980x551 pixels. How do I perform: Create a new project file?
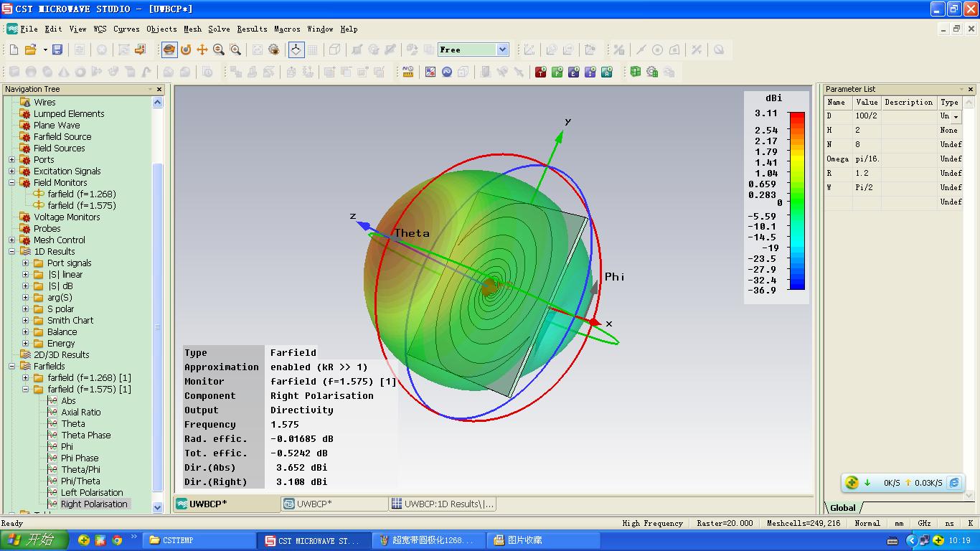point(14,50)
